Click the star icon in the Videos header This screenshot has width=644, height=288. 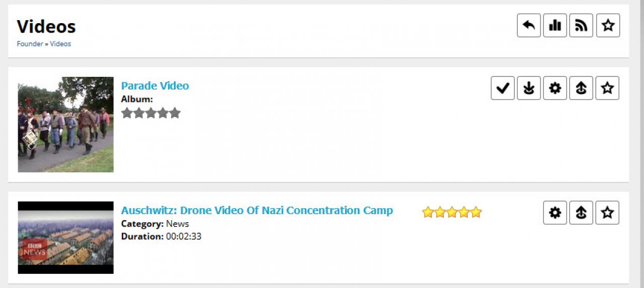[x=608, y=26]
